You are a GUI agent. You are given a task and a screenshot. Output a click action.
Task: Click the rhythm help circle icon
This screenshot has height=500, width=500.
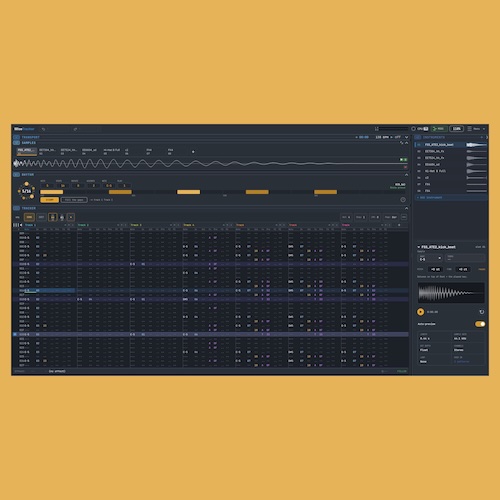pos(403,200)
